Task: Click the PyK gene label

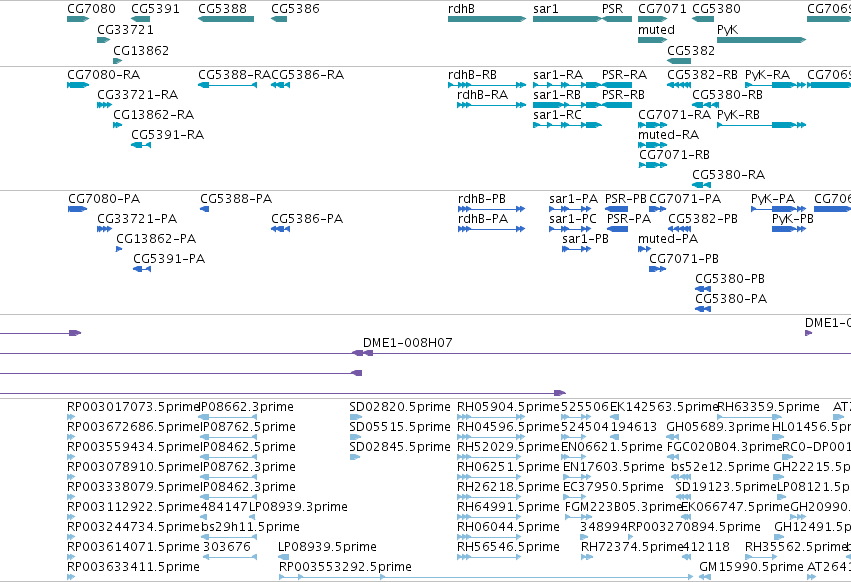Action: click(727, 30)
